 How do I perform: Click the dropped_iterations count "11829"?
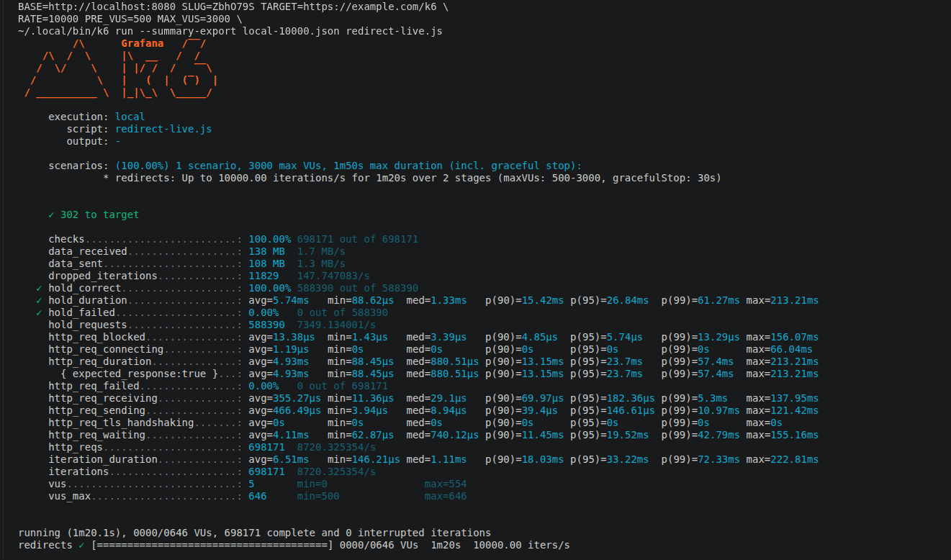263,276
